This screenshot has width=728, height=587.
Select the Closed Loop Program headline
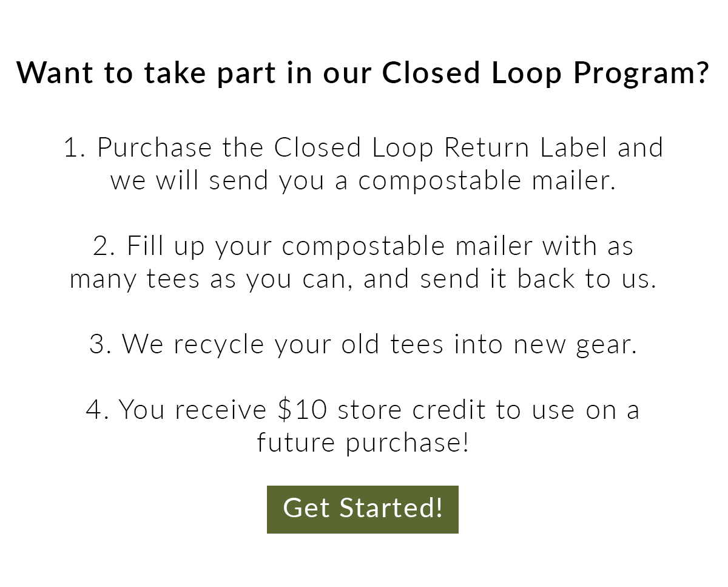364,73
